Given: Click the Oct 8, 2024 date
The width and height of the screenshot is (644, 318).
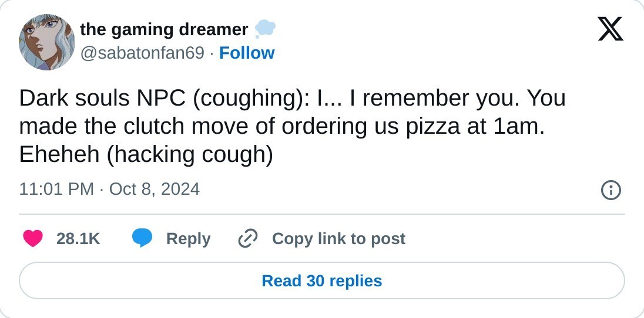Looking at the screenshot, I should point(155,189).
